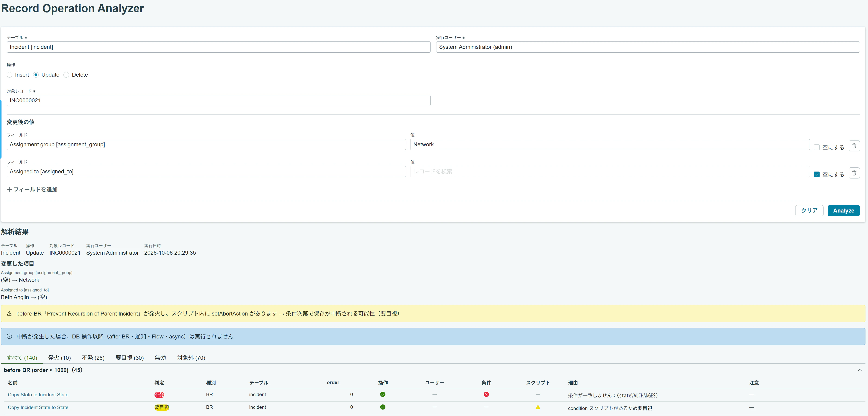Delete the Assigned to field row

(x=854, y=173)
